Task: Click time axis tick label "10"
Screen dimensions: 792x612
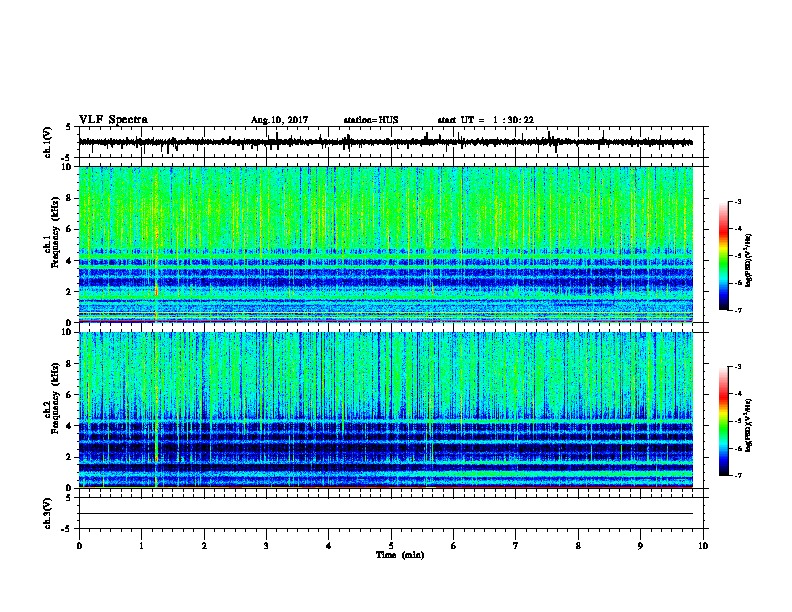Action: 703,546
